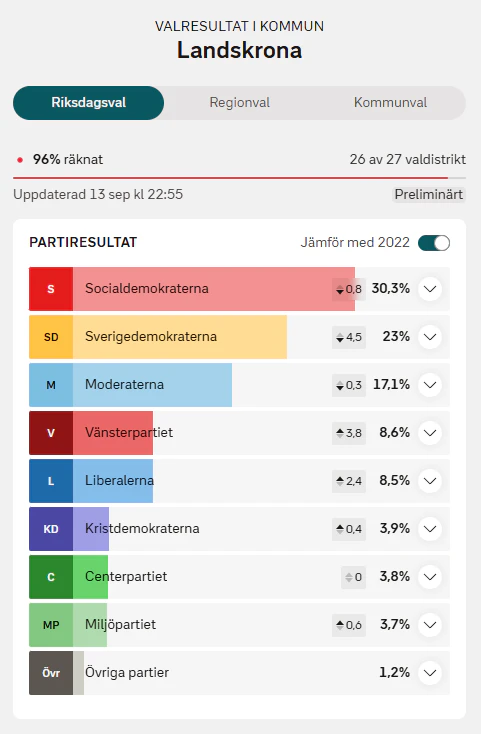Expand Moderaterna row chevron

(x=430, y=385)
